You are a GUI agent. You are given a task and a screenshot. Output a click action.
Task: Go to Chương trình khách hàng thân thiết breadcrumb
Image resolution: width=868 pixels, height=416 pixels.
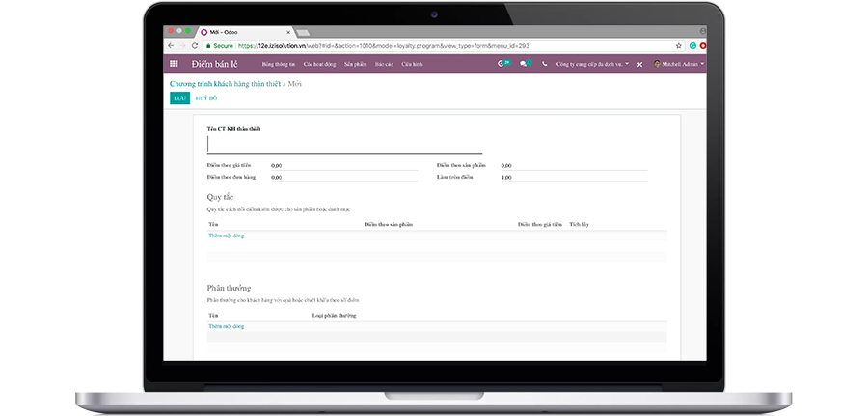click(x=225, y=84)
